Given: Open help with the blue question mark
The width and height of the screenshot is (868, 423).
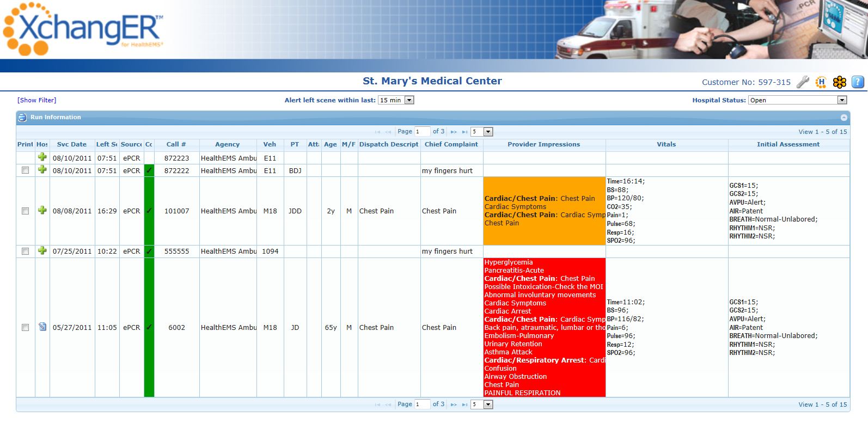Looking at the screenshot, I should point(858,82).
